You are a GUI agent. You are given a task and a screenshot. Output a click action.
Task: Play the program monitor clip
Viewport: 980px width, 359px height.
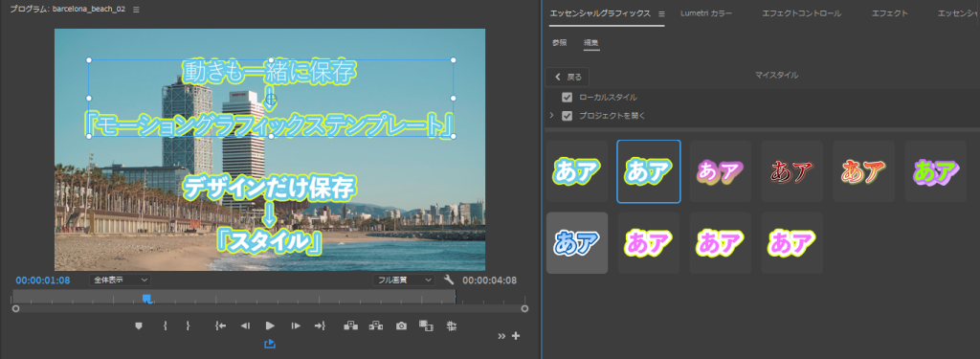[x=270, y=325]
